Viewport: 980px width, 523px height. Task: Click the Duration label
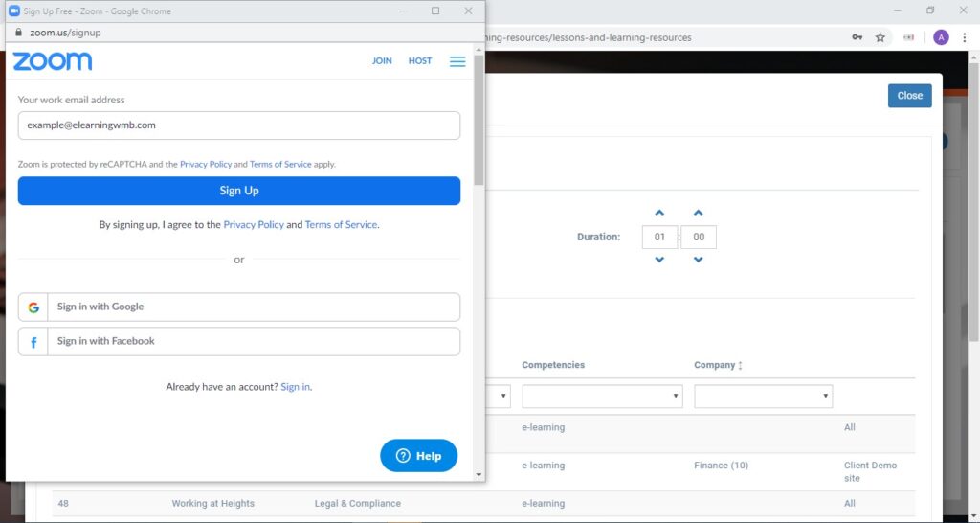tap(598, 238)
